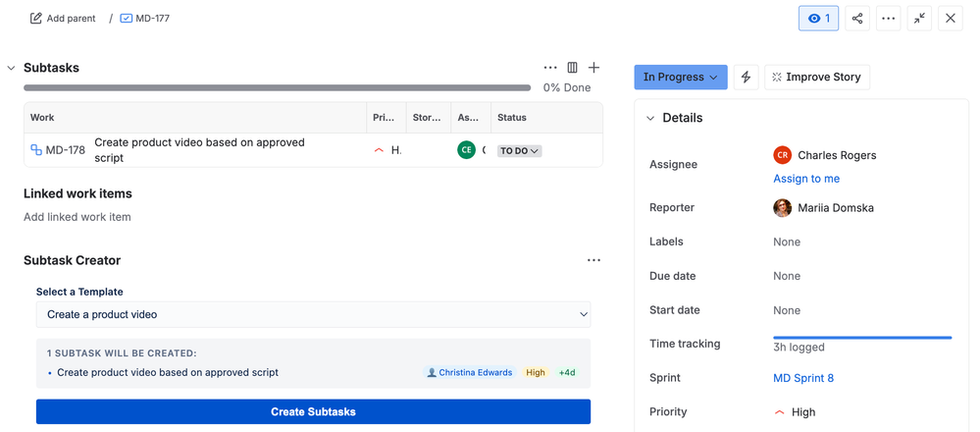
Task: Click the Charles Rogers assignee field
Action: point(825,155)
